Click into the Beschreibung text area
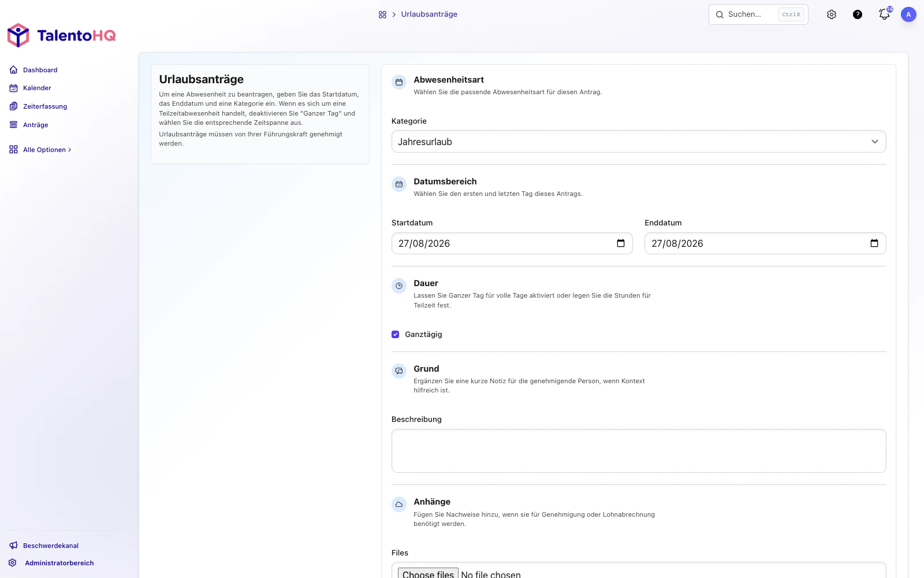 tap(639, 451)
